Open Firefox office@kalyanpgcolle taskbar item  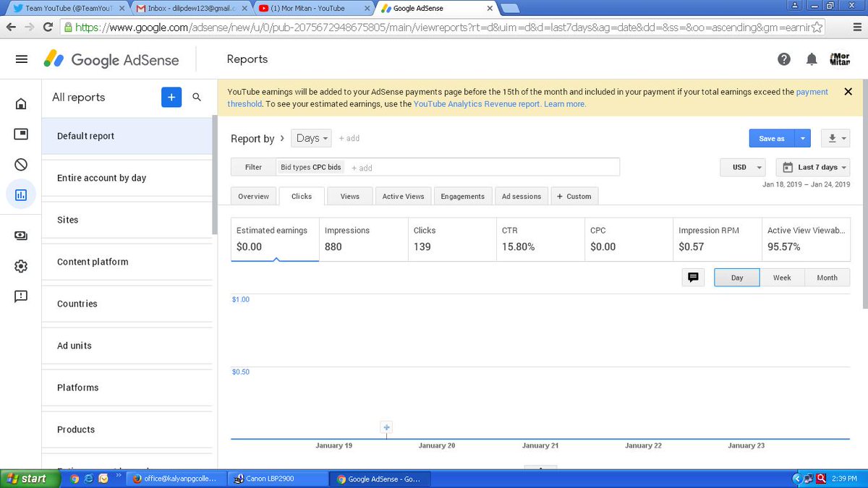(x=174, y=479)
